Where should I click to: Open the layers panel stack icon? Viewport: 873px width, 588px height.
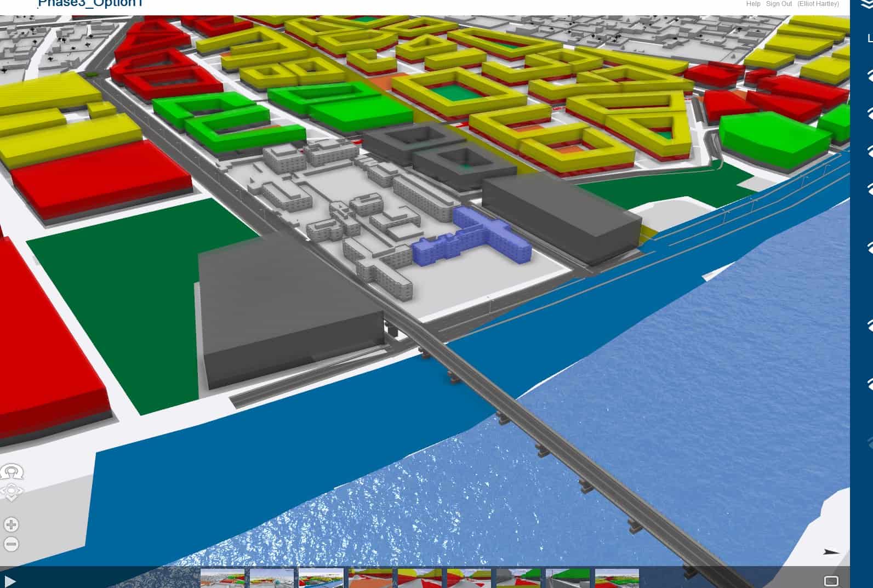tap(868, 4)
